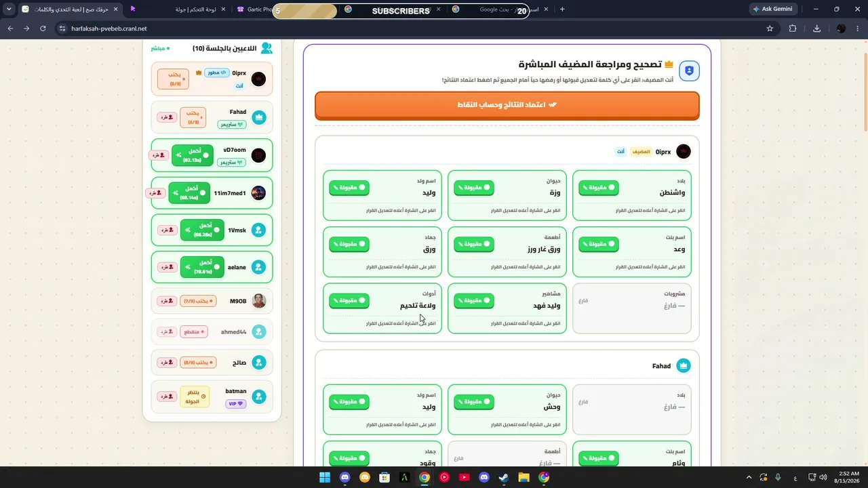The image size is (868, 488).
Task: Kick Fahad with the طرد button
Action: (x=167, y=117)
